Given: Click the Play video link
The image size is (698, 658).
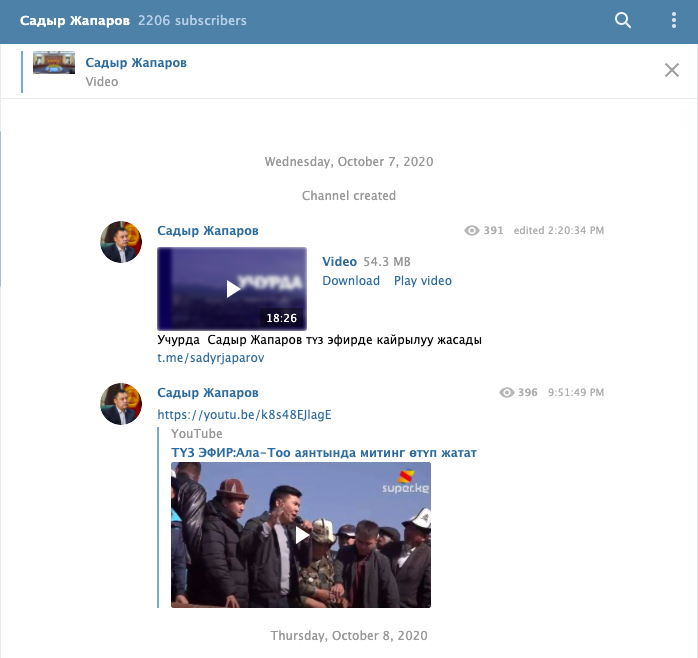Looking at the screenshot, I should tap(422, 281).
